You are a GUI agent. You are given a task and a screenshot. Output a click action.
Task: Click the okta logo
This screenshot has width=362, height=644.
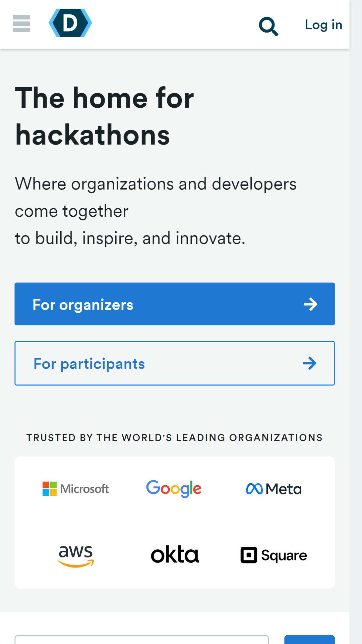tap(175, 554)
